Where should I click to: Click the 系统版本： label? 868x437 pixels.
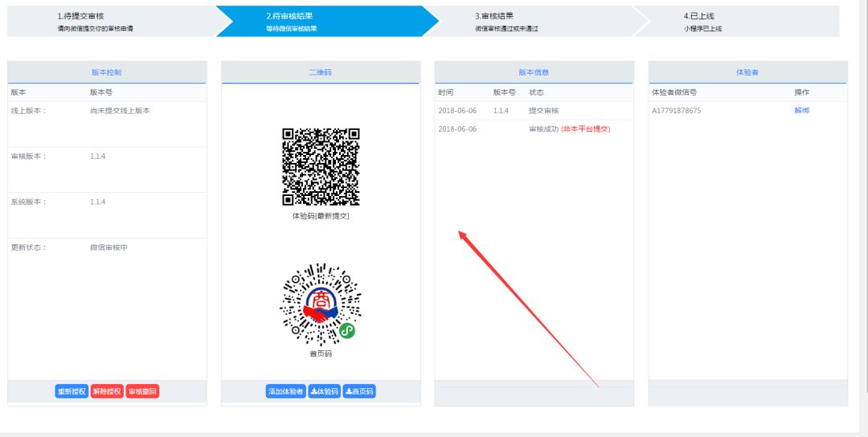(x=29, y=202)
